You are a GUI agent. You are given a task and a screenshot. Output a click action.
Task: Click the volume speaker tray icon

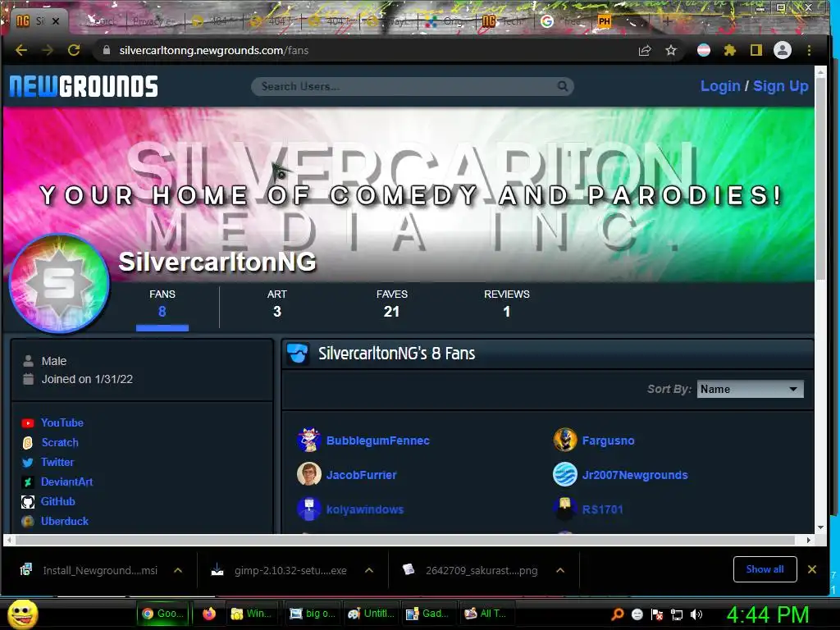pyautogui.click(x=696, y=614)
